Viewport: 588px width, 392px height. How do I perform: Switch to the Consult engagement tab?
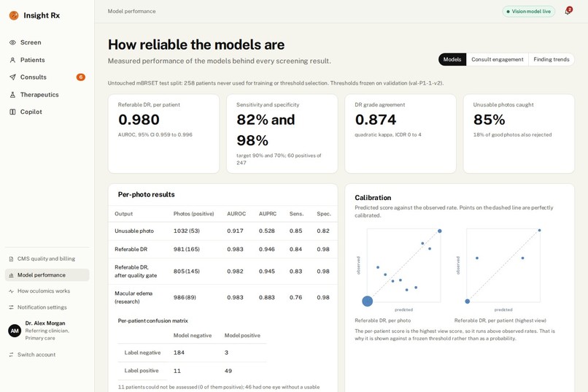tap(498, 59)
